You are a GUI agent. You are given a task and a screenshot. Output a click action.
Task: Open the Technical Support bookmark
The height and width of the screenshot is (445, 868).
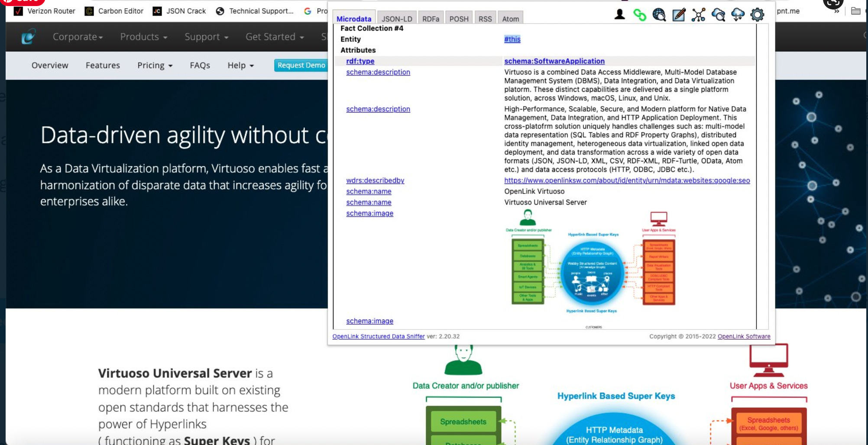point(255,11)
